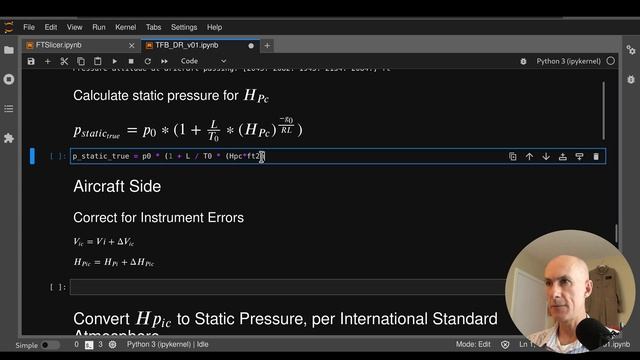Open the View menu
The image size is (640, 360).
point(74,27)
